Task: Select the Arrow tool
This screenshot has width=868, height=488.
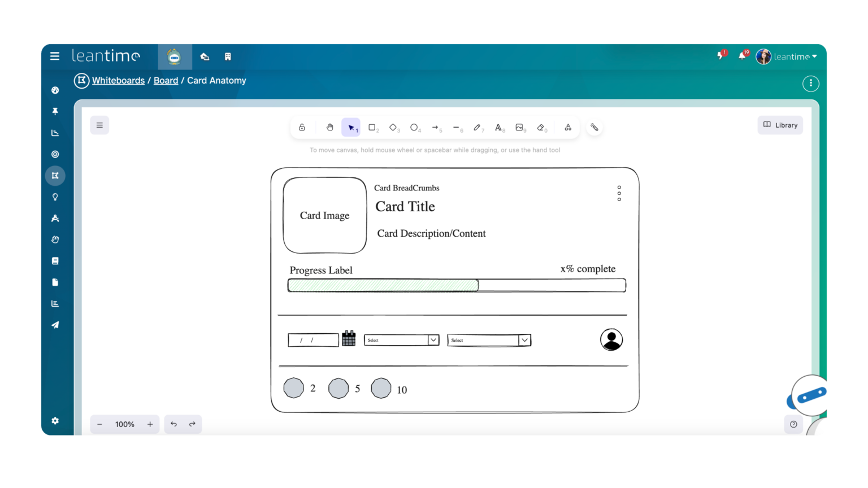Action: point(435,127)
